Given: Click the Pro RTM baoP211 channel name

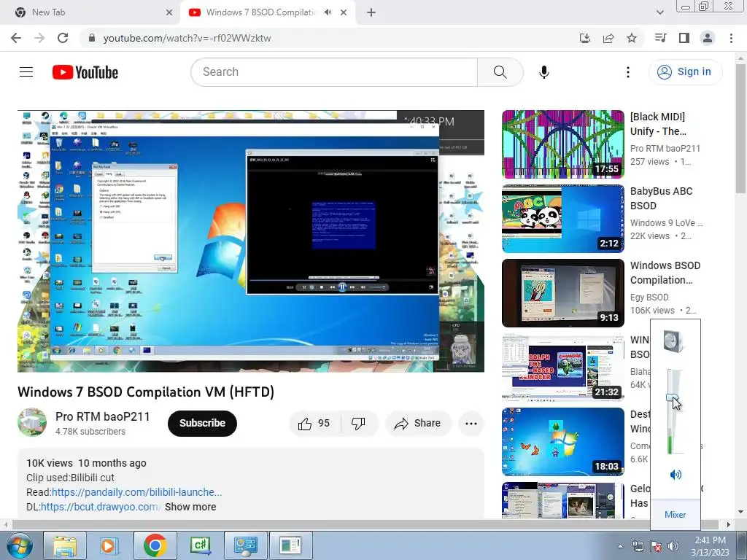Looking at the screenshot, I should coord(102,416).
